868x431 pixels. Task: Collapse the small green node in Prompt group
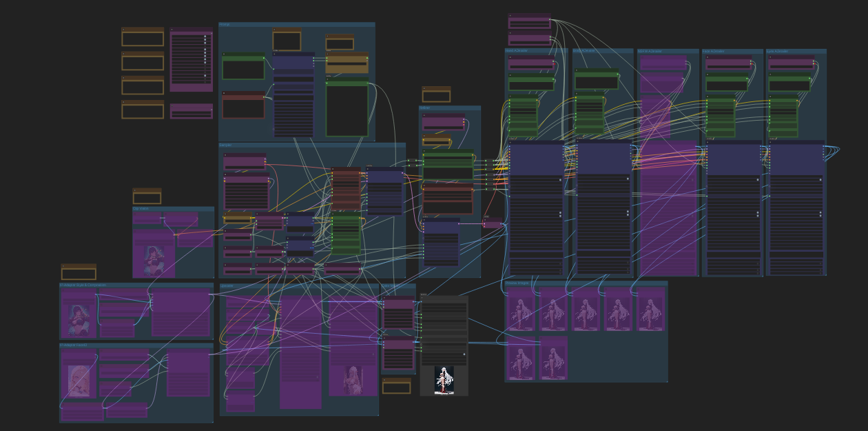224,54
